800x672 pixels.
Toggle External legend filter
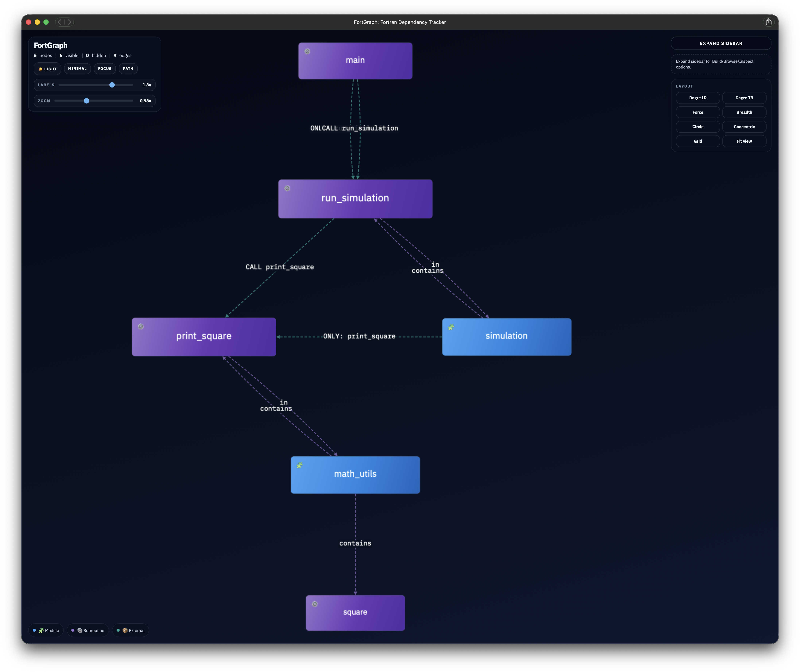tap(131, 631)
